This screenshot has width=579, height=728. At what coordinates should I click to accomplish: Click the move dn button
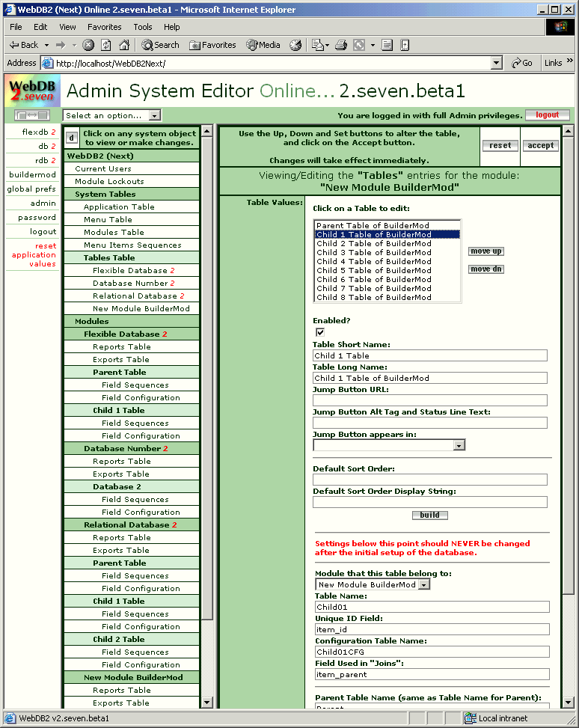485,269
